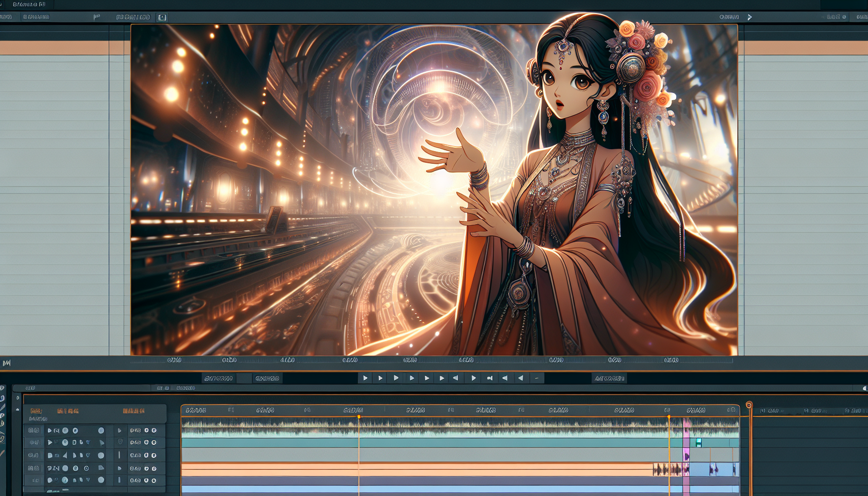
Task: Select the first orange tab in track panel header
Action: 36,411
